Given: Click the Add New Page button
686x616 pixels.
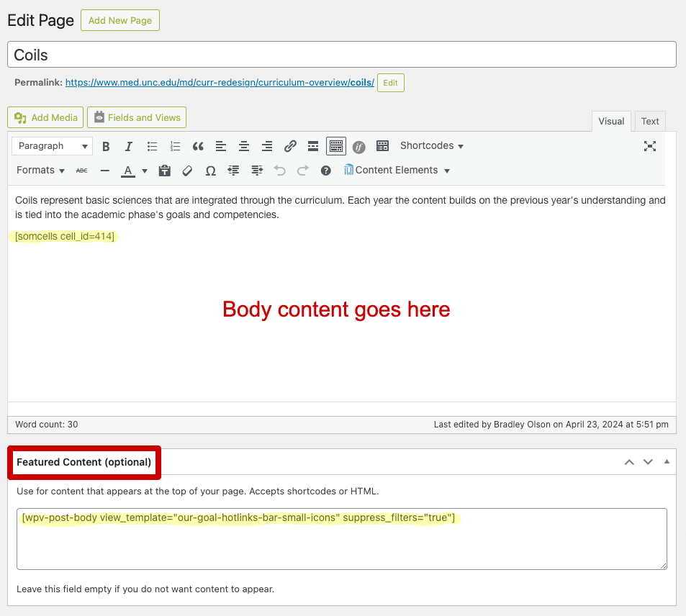Looking at the screenshot, I should (x=119, y=20).
